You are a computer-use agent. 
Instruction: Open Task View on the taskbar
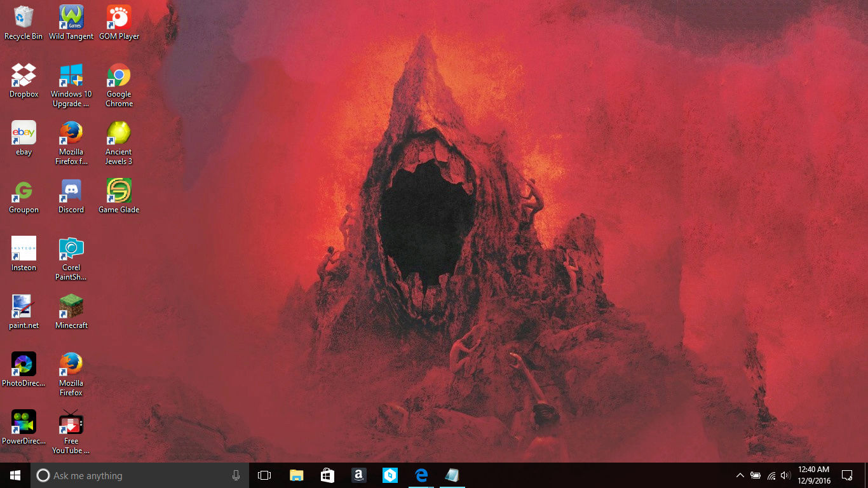click(264, 475)
